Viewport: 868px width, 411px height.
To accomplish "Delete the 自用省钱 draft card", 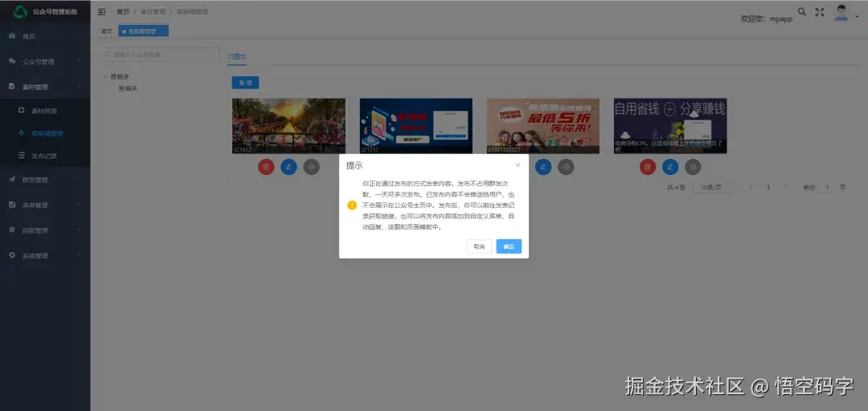I will 648,166.
